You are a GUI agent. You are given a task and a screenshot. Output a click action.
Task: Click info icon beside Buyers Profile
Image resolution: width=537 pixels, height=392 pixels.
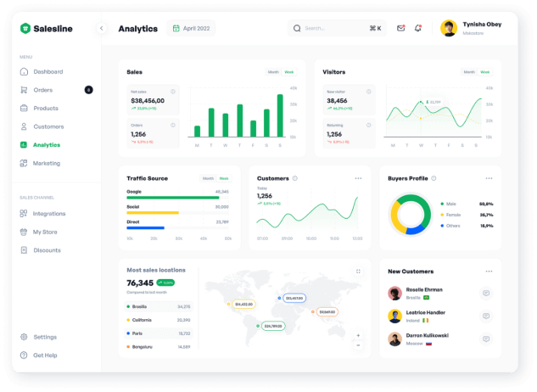(x=434, y=178)
